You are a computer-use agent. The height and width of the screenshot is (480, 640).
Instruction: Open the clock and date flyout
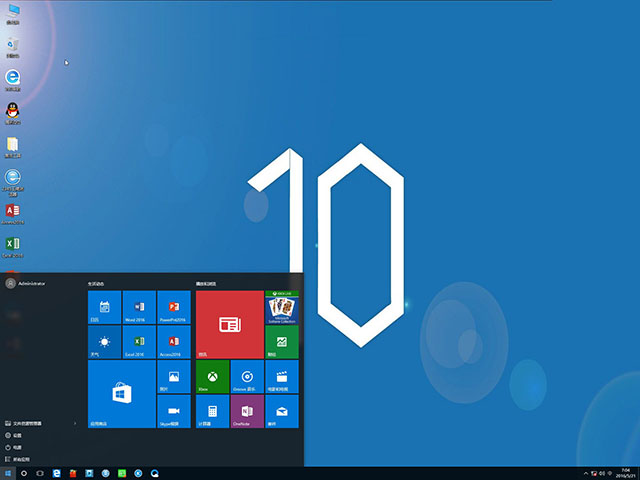coord(625,473)
